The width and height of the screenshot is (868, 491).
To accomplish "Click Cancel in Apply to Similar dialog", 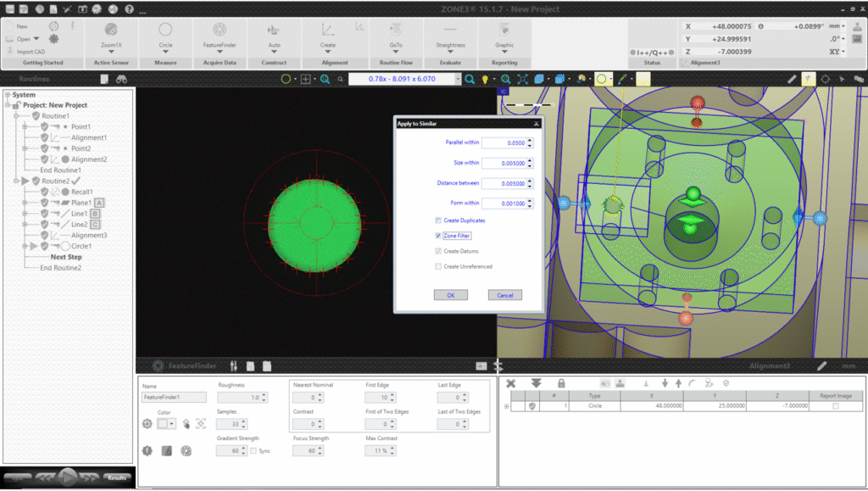I will (504, 295).
